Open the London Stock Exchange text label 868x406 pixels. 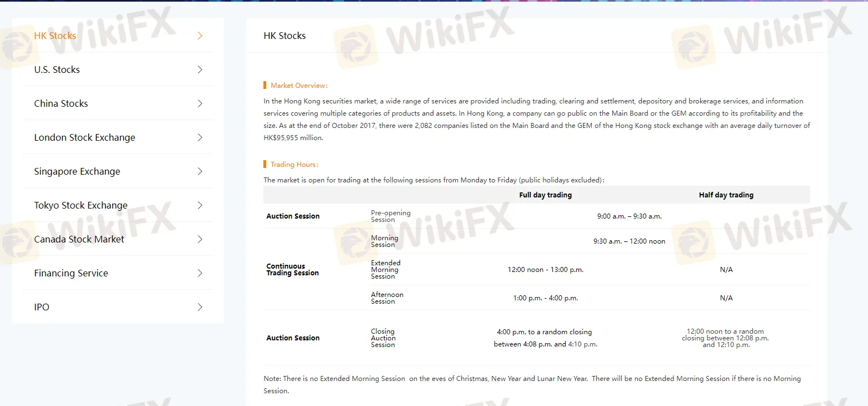(84, 137)
